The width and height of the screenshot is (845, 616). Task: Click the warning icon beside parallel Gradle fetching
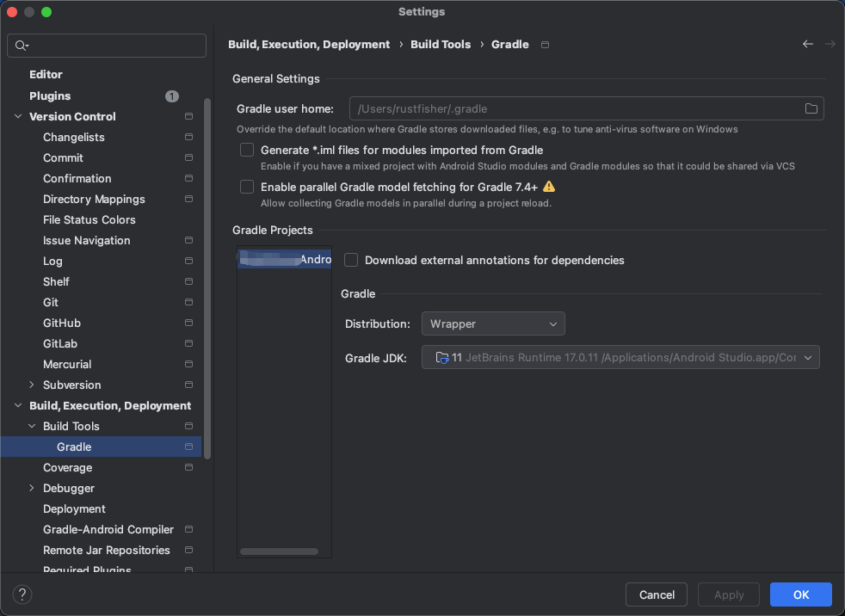tap(549, 187)
